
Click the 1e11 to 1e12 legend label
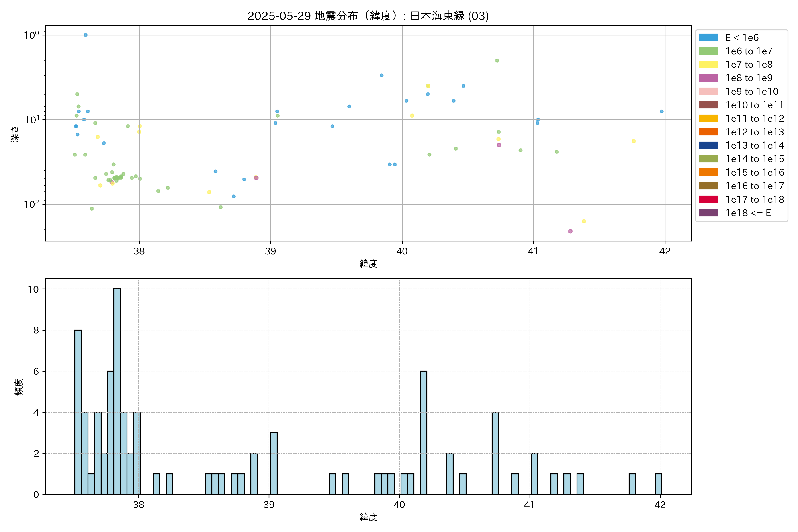(755, 118)
